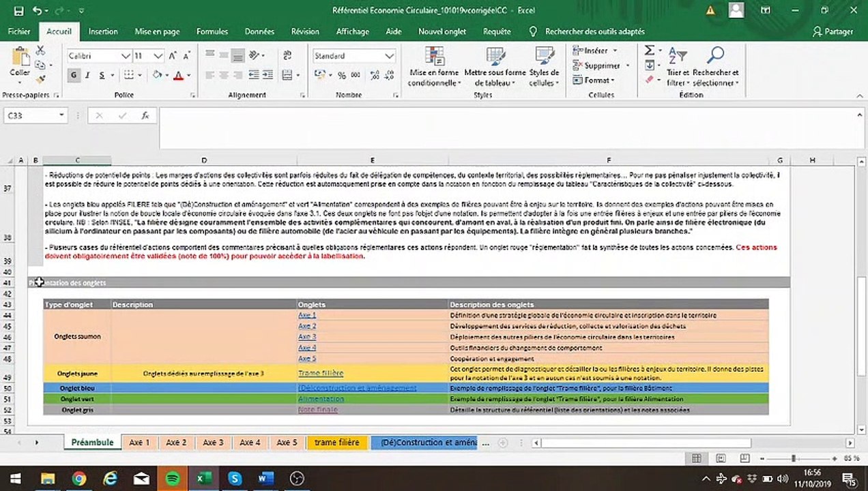Click the increase font size icon
868x491 pixels.
(173, 56)
